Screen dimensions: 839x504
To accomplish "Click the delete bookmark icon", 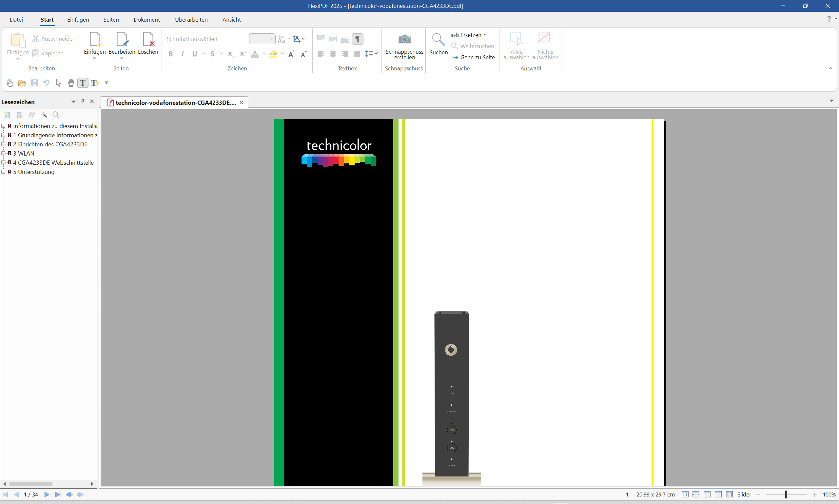I will [x=19, y=115].
